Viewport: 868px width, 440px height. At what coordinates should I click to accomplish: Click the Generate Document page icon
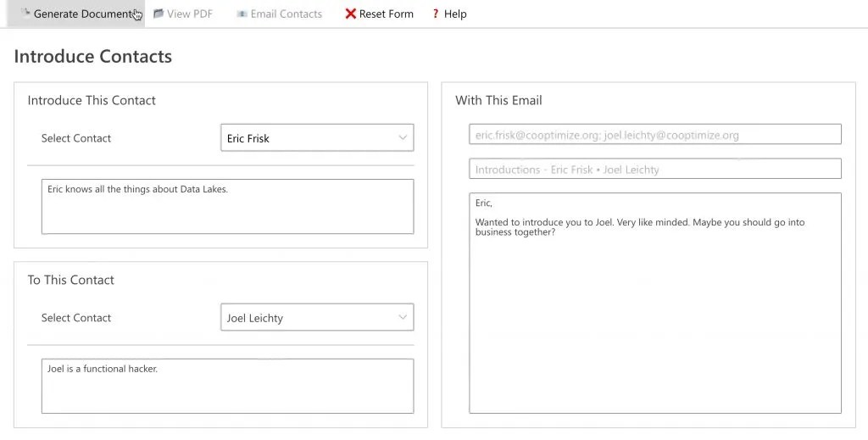tap(25, 14)
